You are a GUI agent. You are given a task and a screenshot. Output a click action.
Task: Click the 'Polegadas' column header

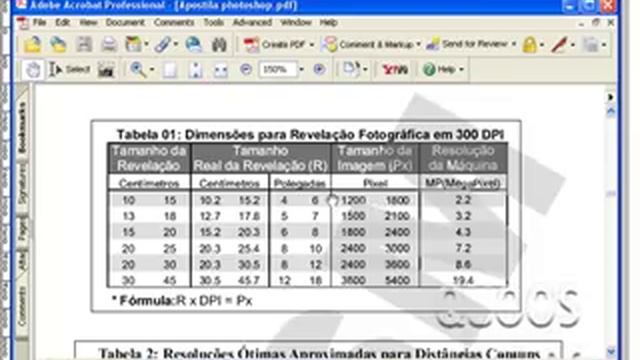(300, 183)
